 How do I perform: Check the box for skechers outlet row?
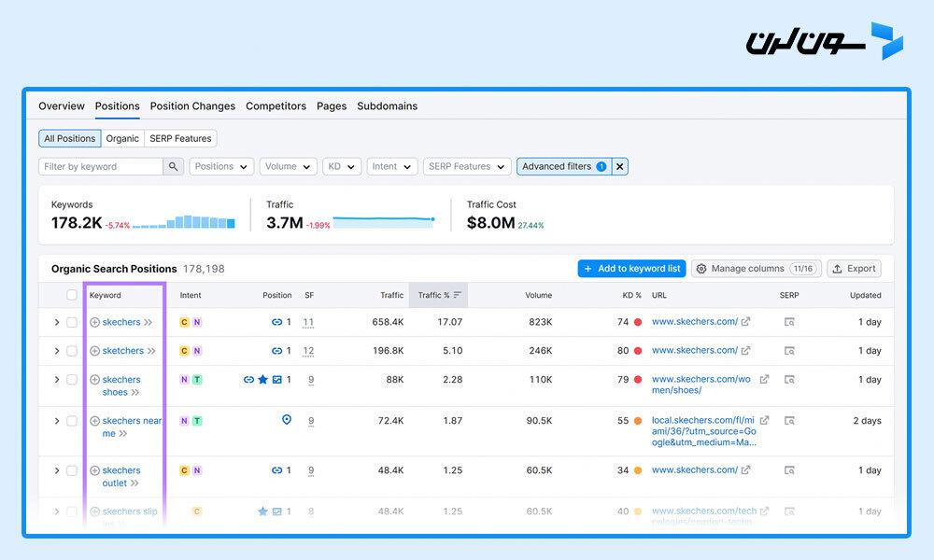click(72, 470)
